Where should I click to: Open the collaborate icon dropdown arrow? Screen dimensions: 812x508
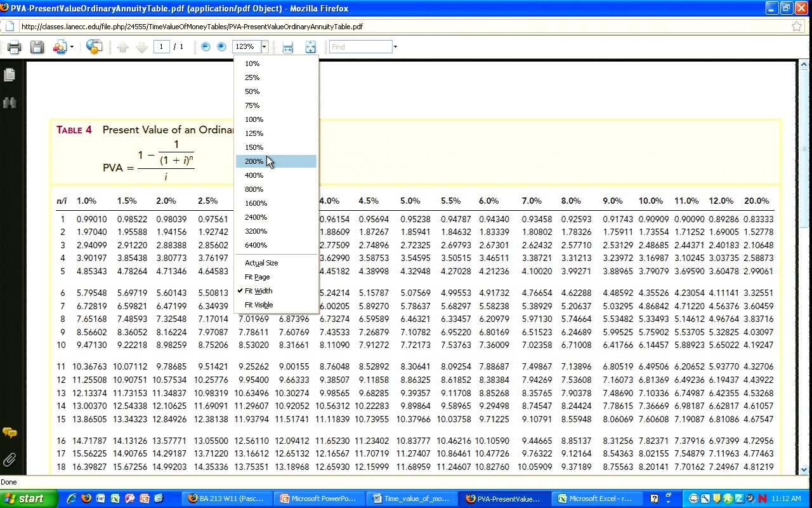tap(72, 47)
